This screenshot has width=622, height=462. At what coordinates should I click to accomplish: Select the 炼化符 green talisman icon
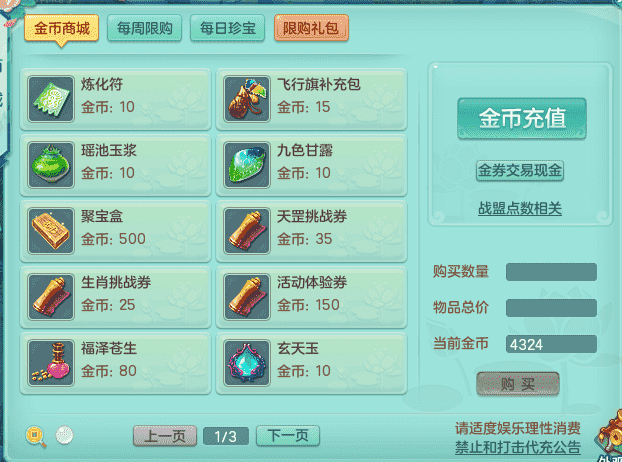point(51,99)
